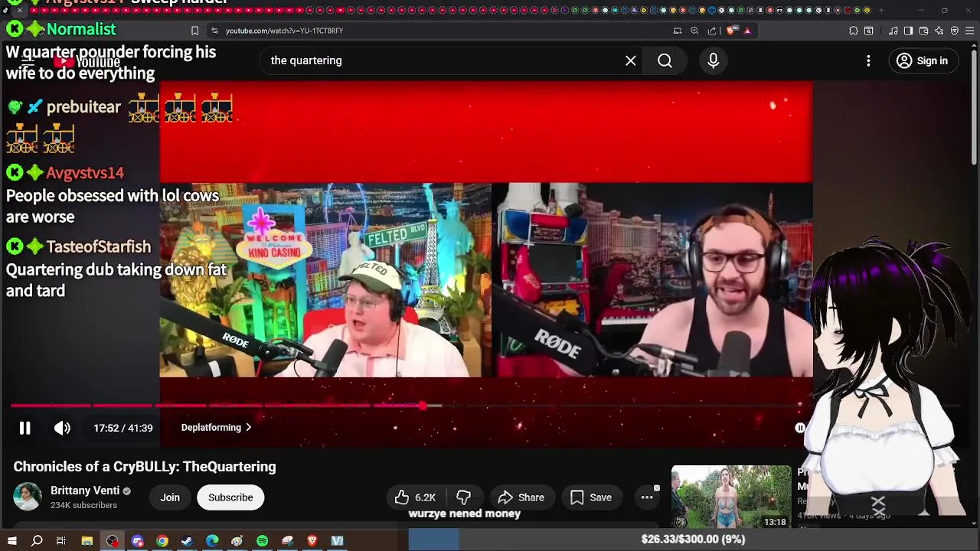The image size is (980, 551).
Task: Save the video to a playlist
Action: (591, 497)
